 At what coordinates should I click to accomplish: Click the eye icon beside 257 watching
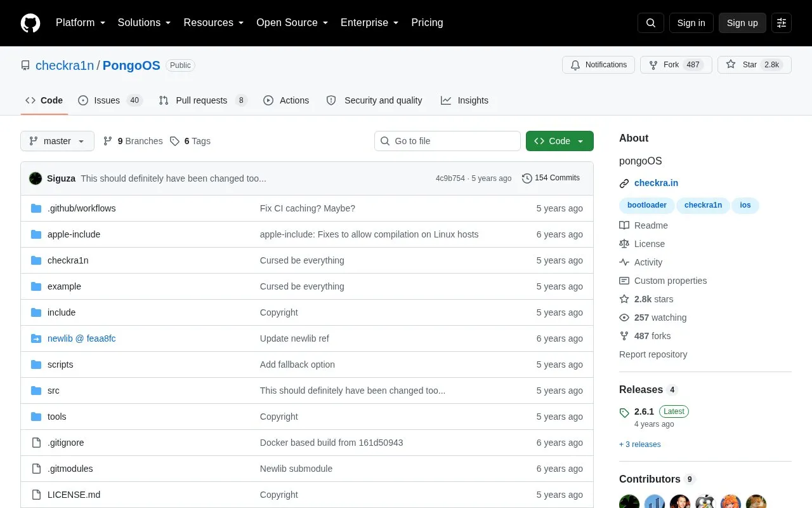coord(624,317)
